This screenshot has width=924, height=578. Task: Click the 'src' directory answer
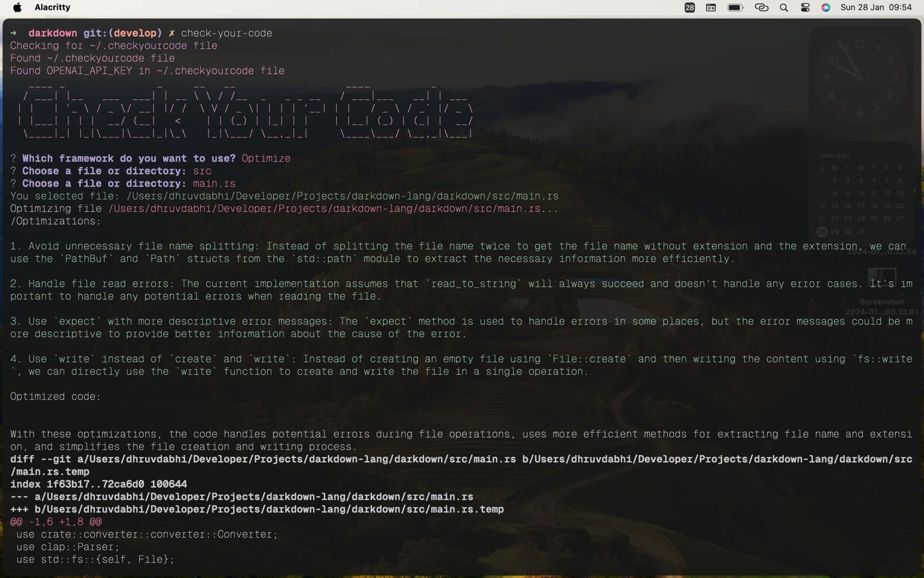point(202,171)
